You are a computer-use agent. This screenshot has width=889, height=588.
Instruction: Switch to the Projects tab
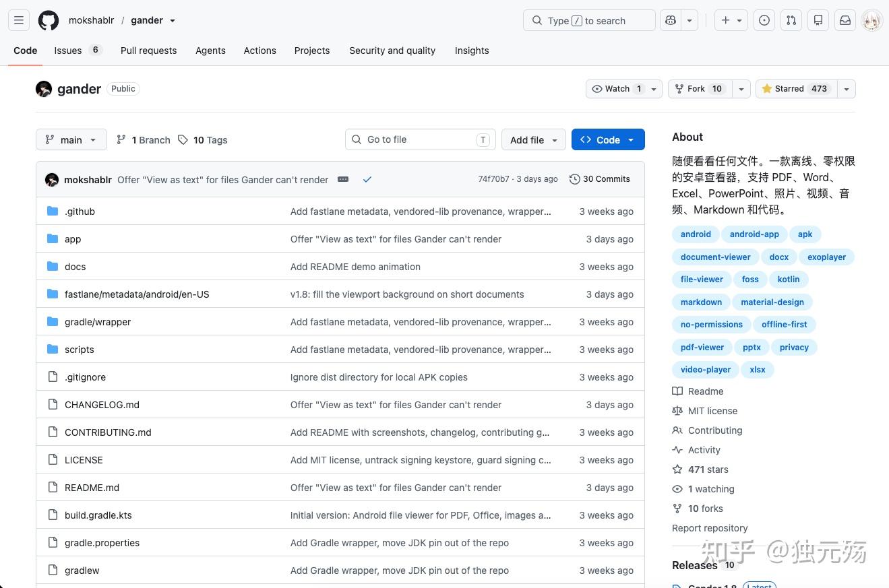pos(312,51)
